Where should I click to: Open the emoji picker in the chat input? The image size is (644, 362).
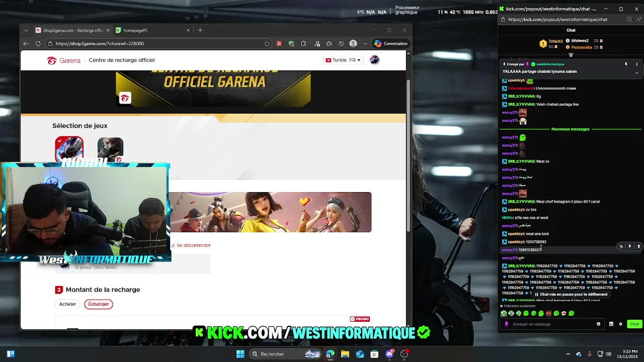(598, 324)
